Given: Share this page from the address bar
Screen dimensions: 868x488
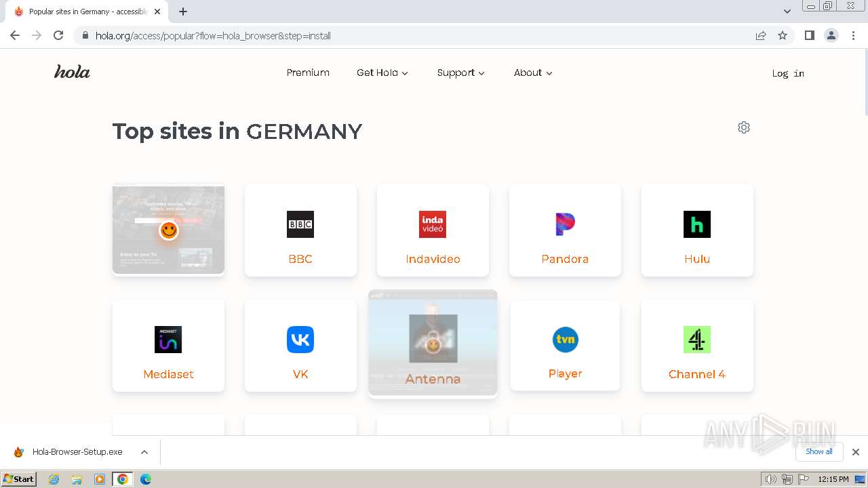Looking at the screenshot, I should tap(761, 35).
